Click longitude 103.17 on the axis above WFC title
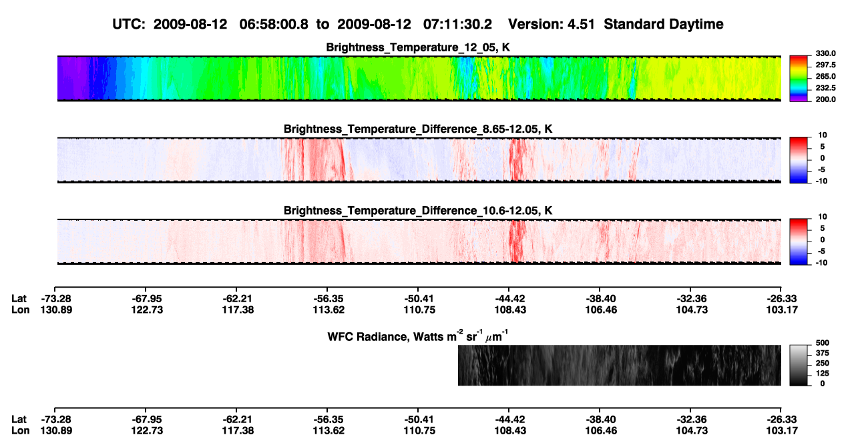868x445 pixels. point(781,310)
